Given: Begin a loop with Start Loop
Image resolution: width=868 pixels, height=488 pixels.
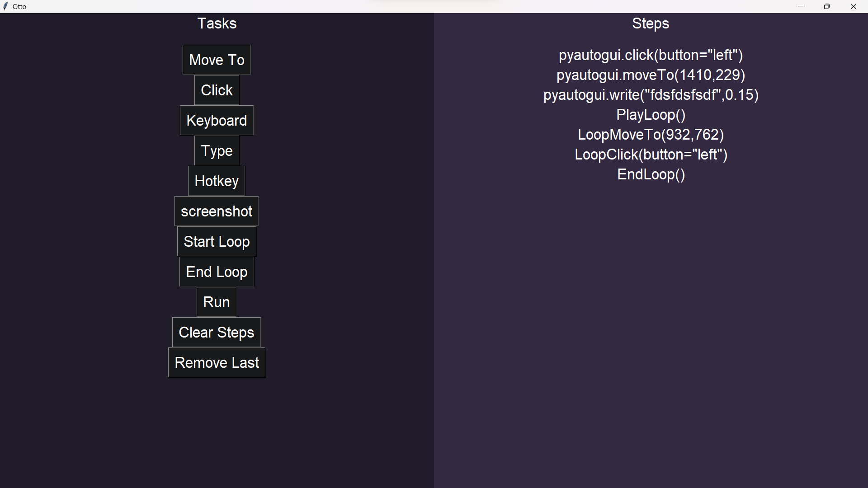Looking at the screenshot, I should pos(217,241).
